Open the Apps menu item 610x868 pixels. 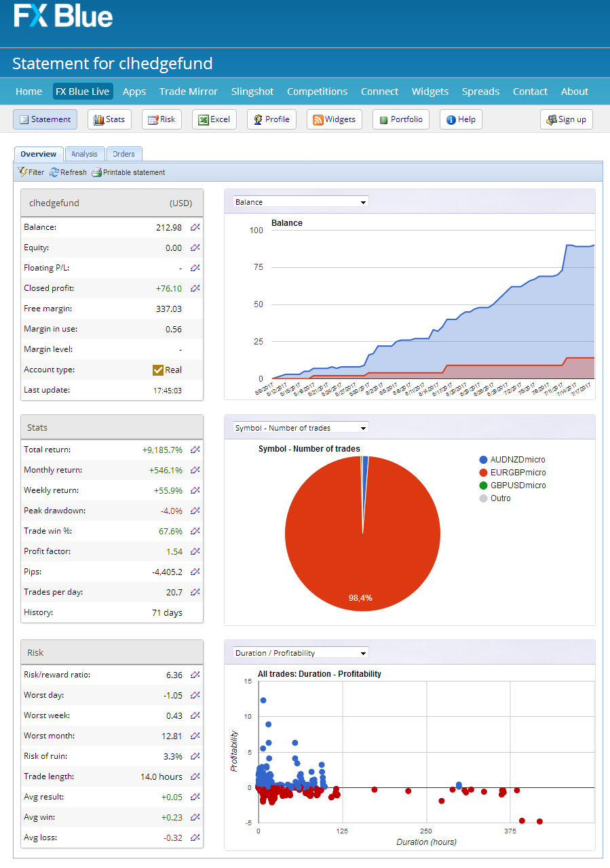point(134,92)
